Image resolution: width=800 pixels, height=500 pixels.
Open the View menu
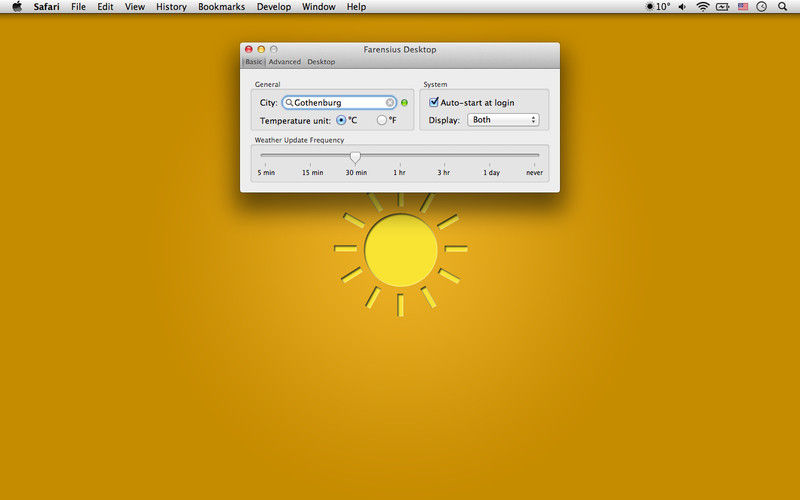[135, 7]
